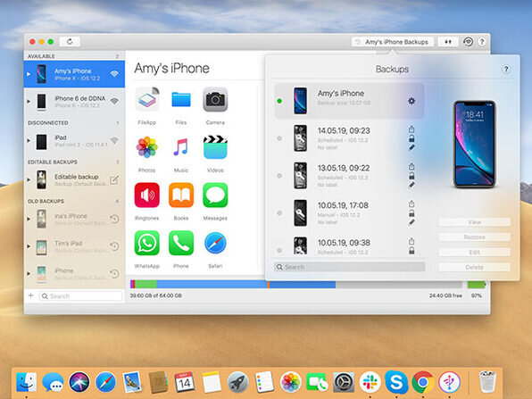The width and height of the screenshot is (532, 399).
Task: Click export icon for 10.05.19, 17:08 backup
Action: (411, 204)
